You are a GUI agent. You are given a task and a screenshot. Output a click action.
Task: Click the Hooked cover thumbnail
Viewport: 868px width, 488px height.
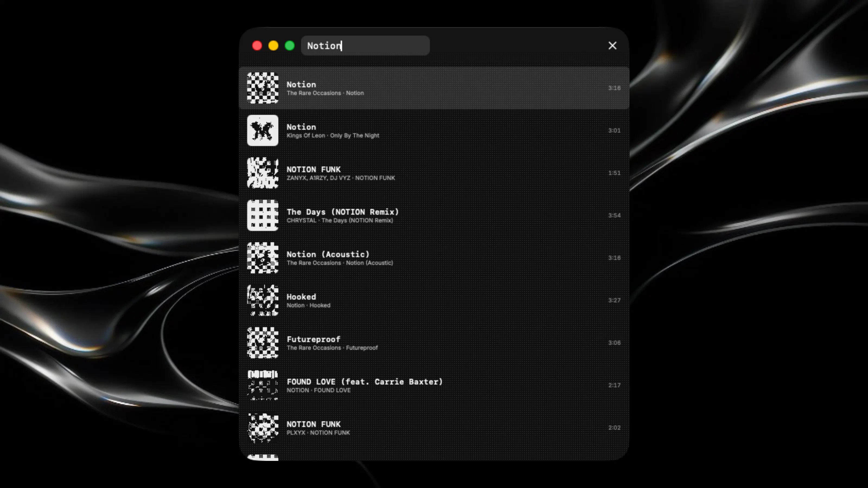tap(263, 300)
